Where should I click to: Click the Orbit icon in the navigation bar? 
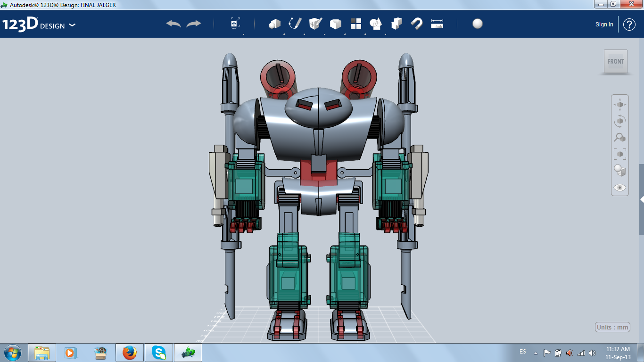point(619,121)
